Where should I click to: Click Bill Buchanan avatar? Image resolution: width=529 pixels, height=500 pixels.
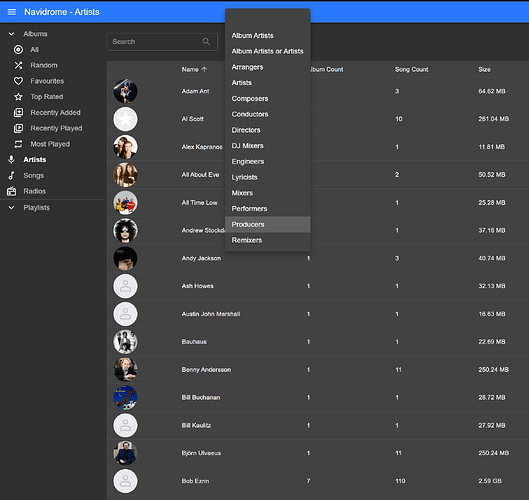click(125, 397)
